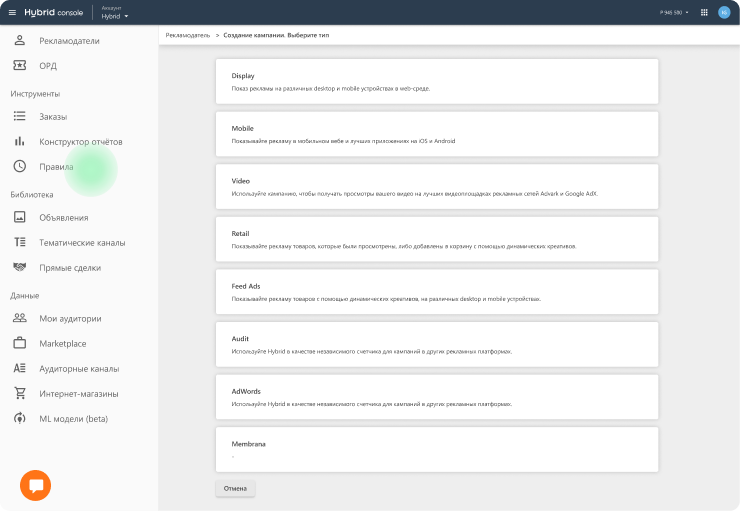Click the Рекламодатель breadcrumb link
Screen dimensions: 740x511
coord(188,35)
